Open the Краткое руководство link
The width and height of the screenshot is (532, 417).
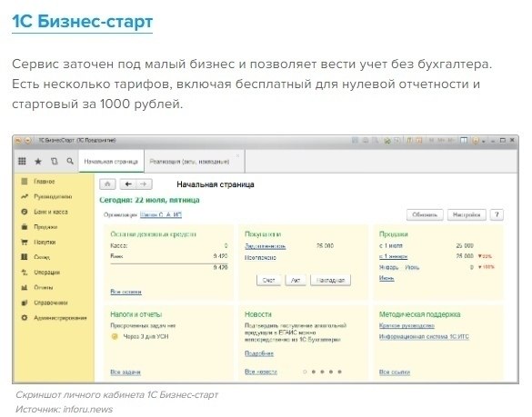407,325
